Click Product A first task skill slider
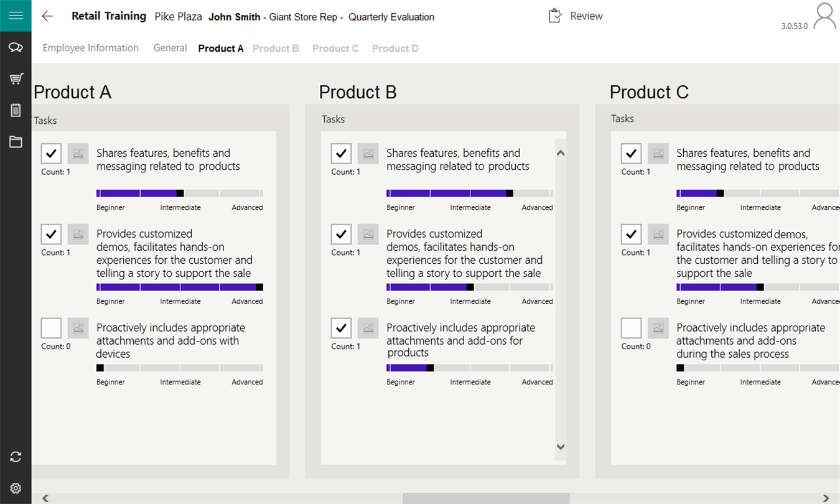This screenshot has height=504, width=840. 180,194
